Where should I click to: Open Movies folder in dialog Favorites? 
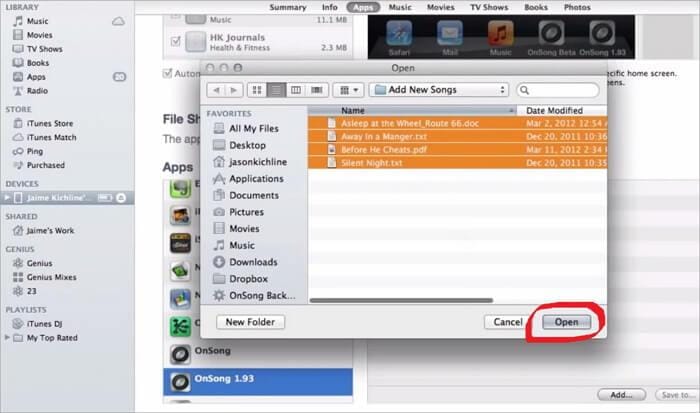pyautogui.click(x=244, y=229)
